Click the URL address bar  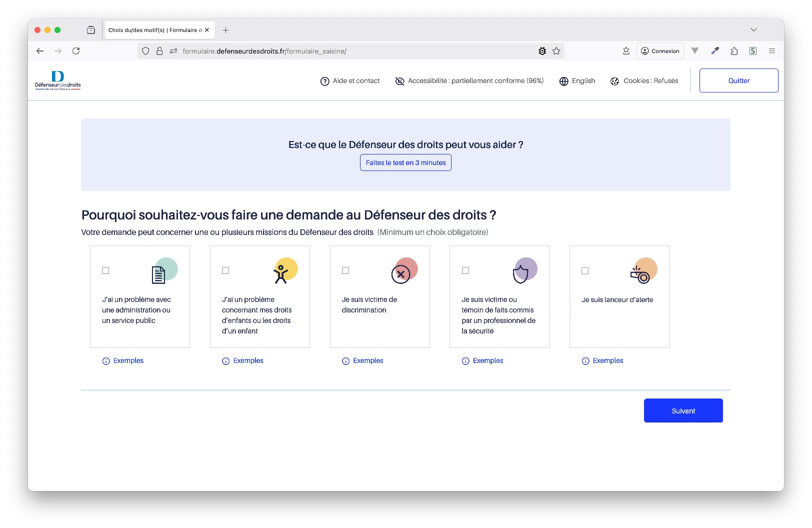pyautogui.click(x=350, y=51)
